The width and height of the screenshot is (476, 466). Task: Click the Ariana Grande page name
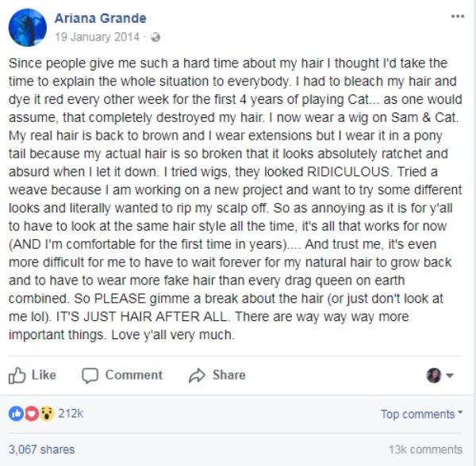pyautogui.click(x=101, y=19)
